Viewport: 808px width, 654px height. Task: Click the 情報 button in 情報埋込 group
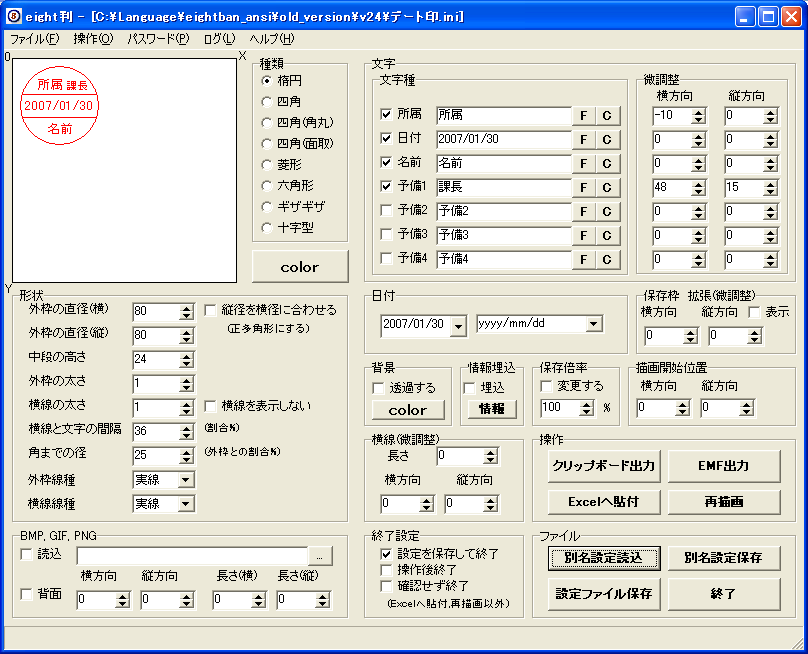(x=492, y=409)
